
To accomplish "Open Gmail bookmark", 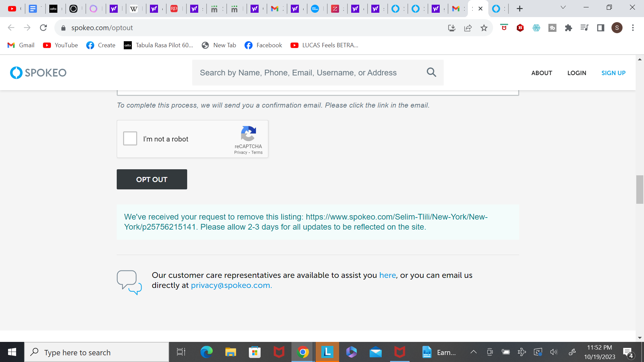I will [x=21, y=45].
